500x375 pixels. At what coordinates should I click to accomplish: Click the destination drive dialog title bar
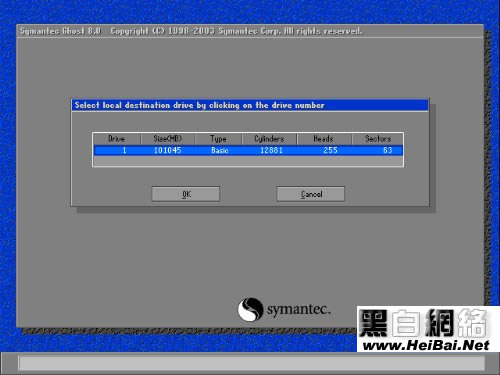pos(250,105)
